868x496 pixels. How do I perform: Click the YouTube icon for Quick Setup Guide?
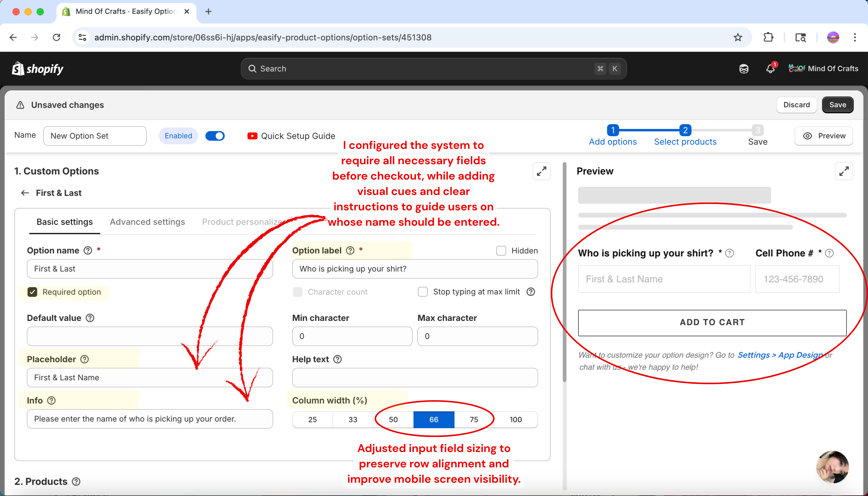(252, 136)
